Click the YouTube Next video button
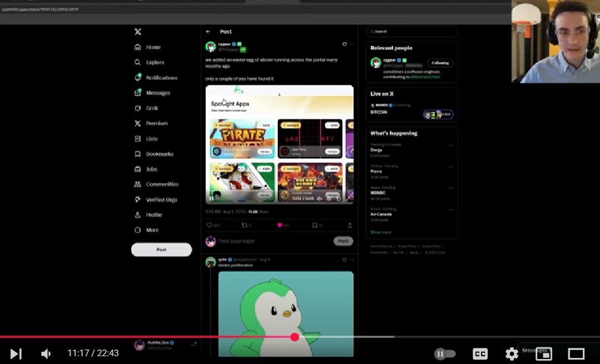 16,353
